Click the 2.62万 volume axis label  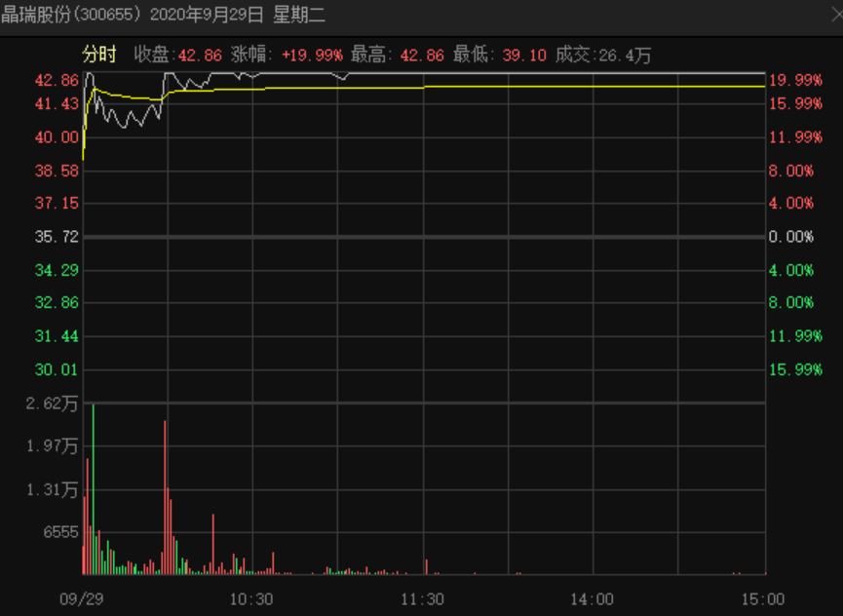[x=53, y=404]
